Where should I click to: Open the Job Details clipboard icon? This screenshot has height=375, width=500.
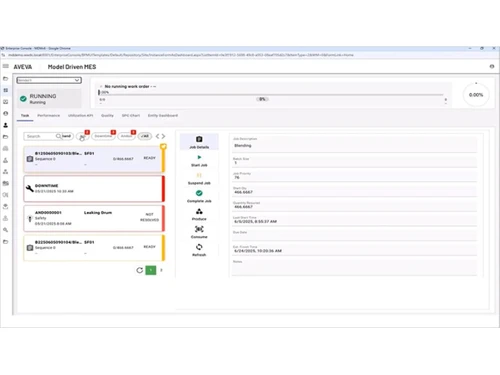point(199,139)
